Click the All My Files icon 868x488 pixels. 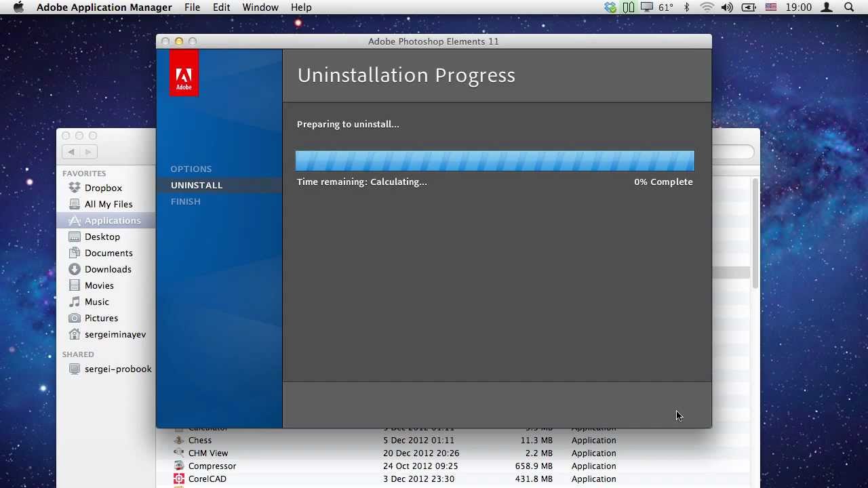[75, 204]
